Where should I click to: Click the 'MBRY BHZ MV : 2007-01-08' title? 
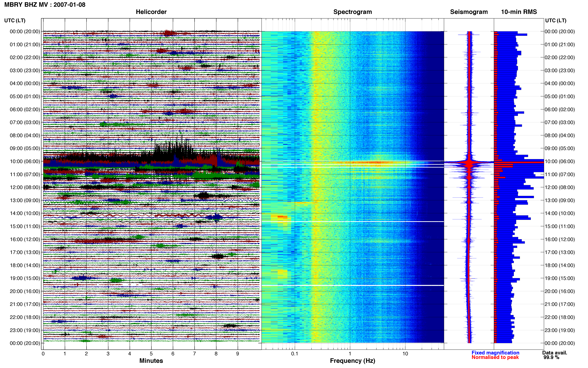[45, 5]
